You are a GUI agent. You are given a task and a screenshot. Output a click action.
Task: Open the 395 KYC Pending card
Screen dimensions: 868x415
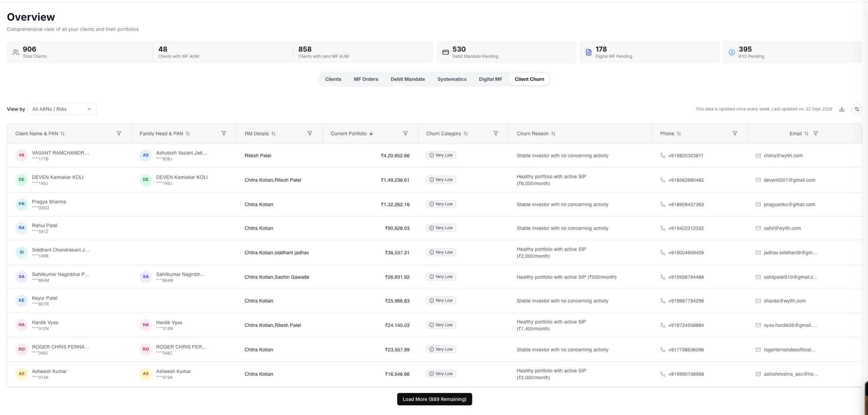792,52
